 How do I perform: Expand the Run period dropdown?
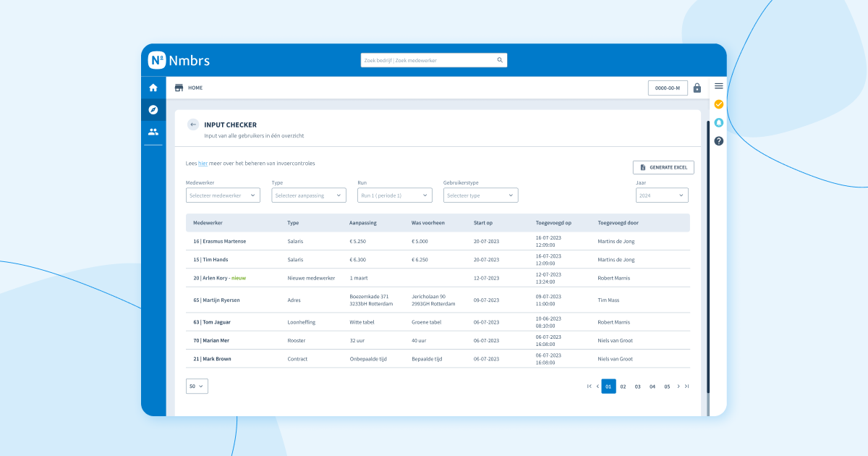coord(395,195)
